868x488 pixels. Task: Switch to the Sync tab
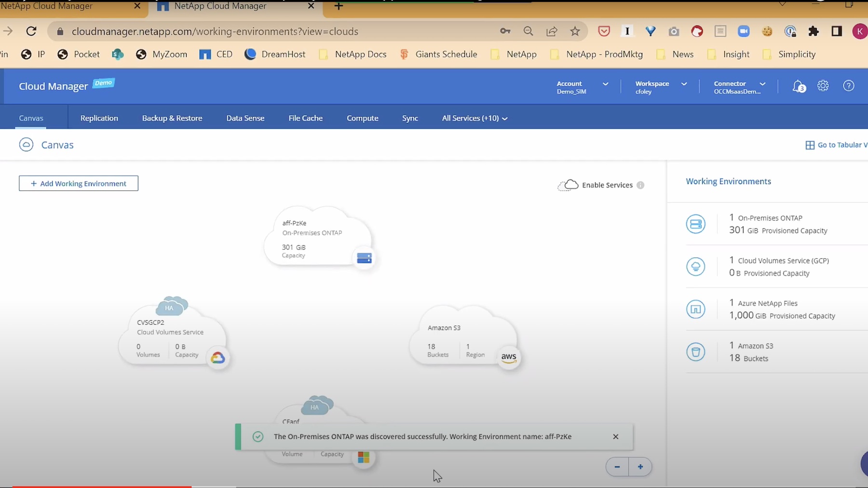tap(410, 118)
